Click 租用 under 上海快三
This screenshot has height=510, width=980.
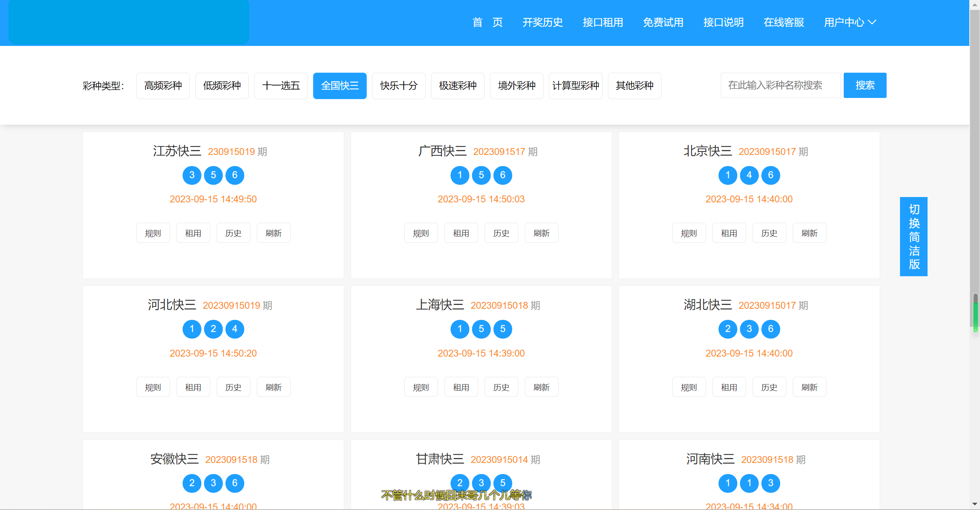click(x=461, y=387)
